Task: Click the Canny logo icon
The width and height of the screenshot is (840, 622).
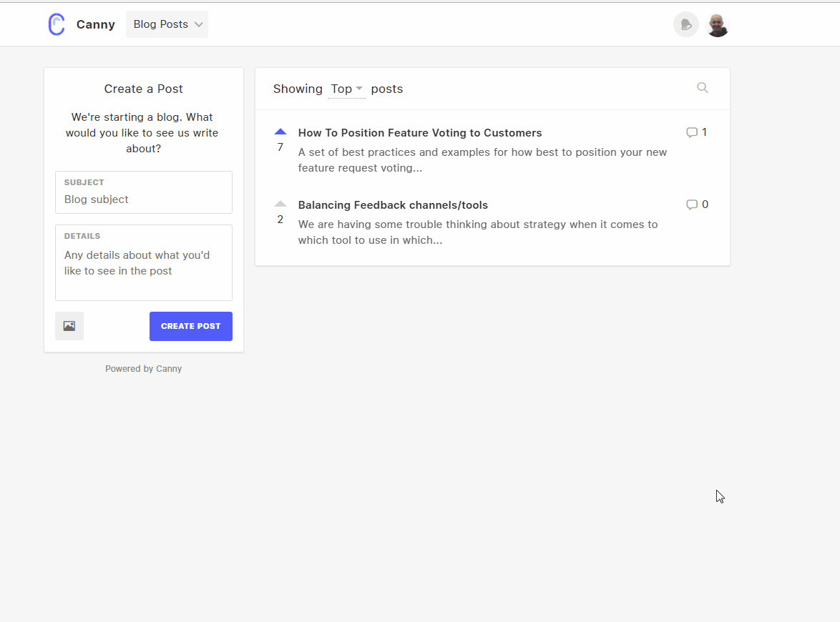Action: coord(57,24)
